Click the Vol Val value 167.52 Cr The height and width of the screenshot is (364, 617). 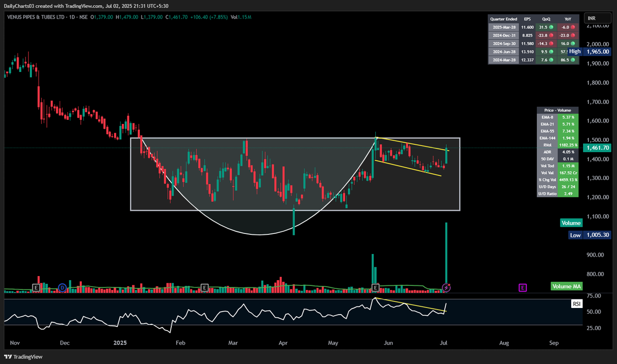pos(568,173)
